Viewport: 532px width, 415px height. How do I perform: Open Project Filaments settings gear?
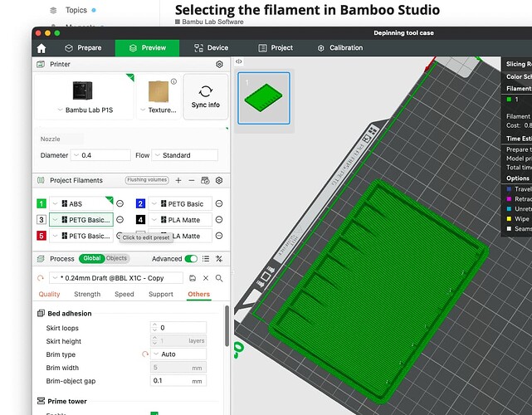coord(219,180)
